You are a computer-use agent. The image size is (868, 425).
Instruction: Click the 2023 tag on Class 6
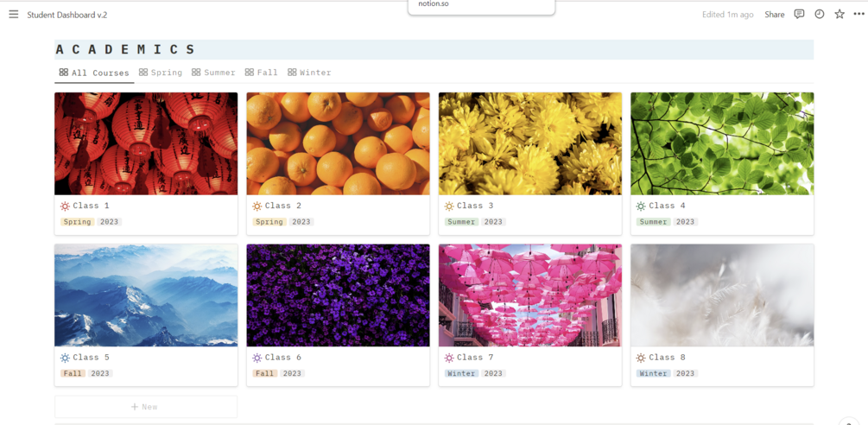tap(292, 373)
